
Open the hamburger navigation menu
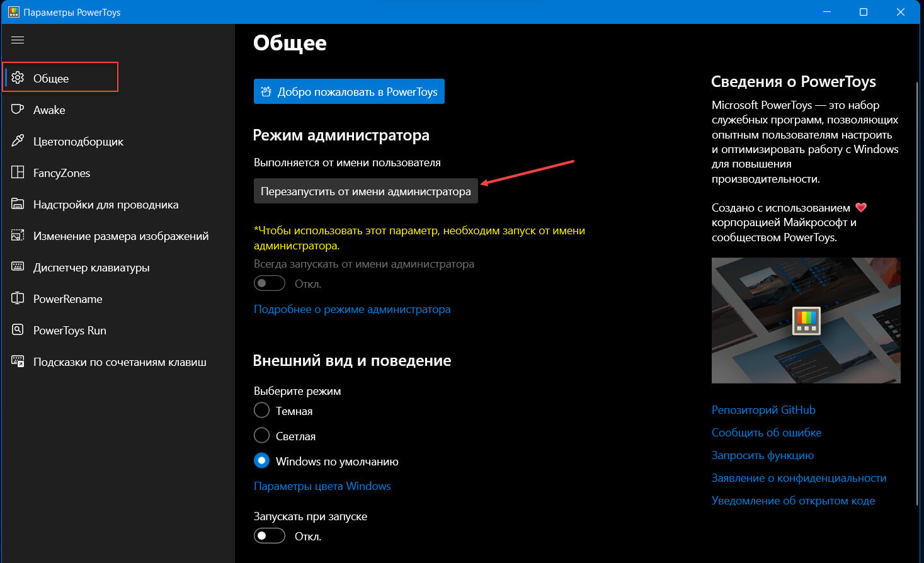coord(18,40)
